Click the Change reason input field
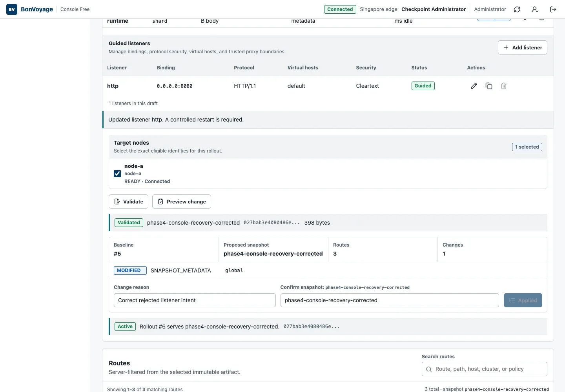Image resolution: width=565 pixels, height=392 pixels. 195,300
